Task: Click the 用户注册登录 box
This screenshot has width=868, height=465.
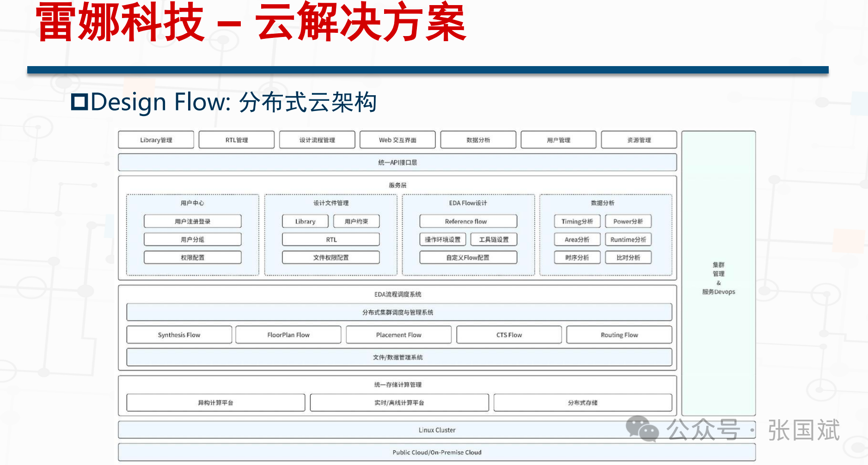Action: pyautogui.click(x=193, y=221)
